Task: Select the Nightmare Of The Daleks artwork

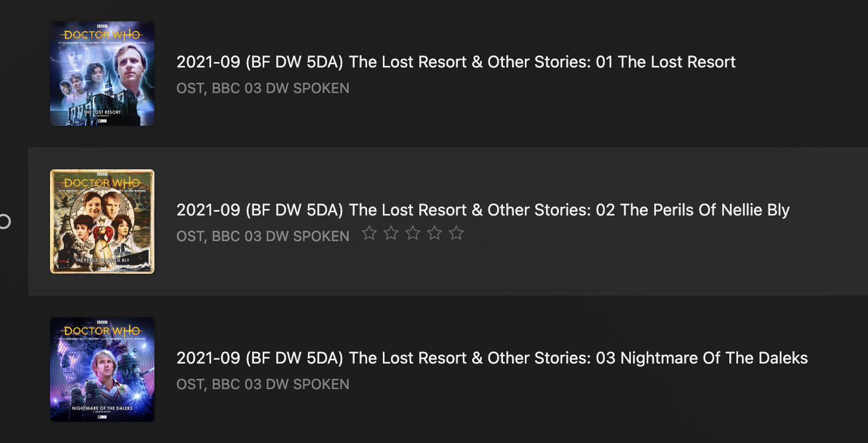Action: [102, 370]
